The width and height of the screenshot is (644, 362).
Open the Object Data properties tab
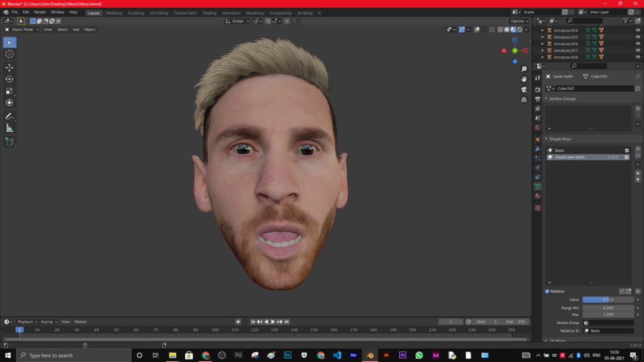pos(538,186)
